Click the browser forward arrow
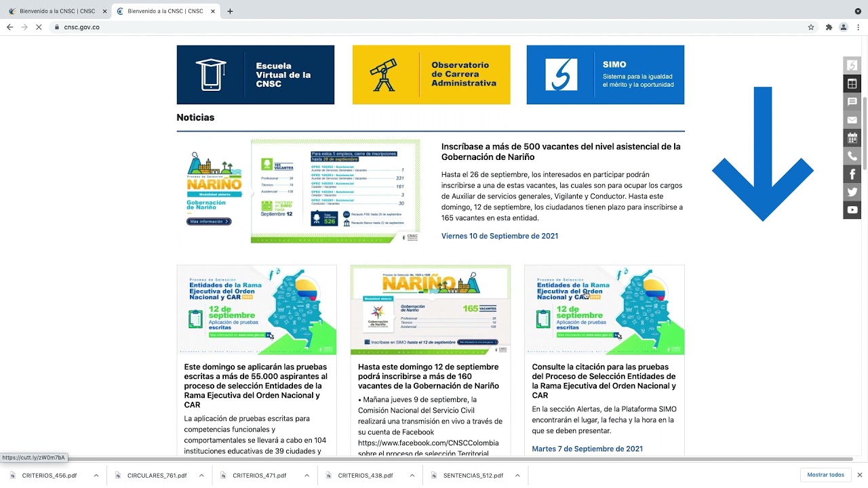This screenshot has width=868, height=488. pyautogui.click(x=24, y=27)
